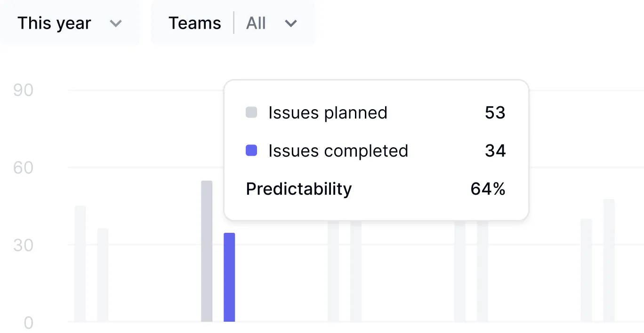Click the highlighted gray planned bar
The image size is (644, 333).
(207, 251)
